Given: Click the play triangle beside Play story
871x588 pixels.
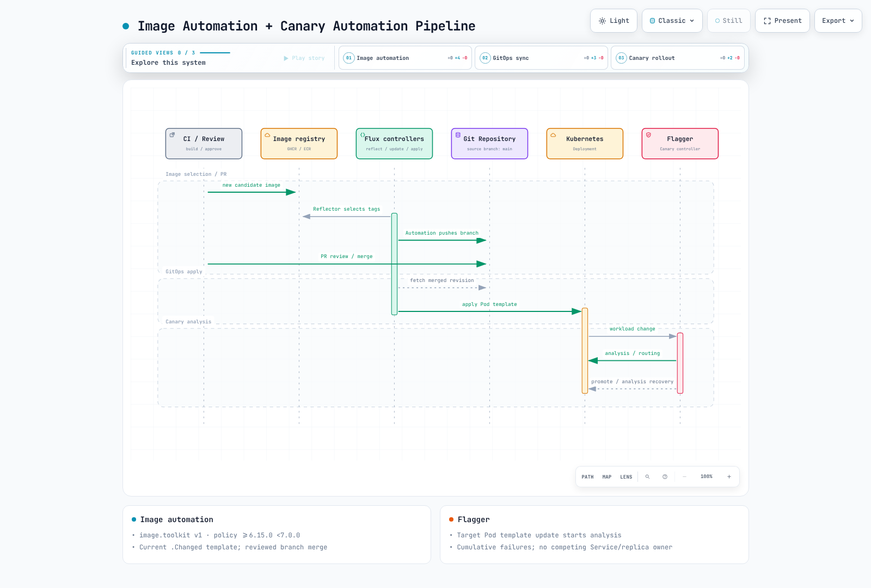Looking at the screenshot, I should point(286,58).
